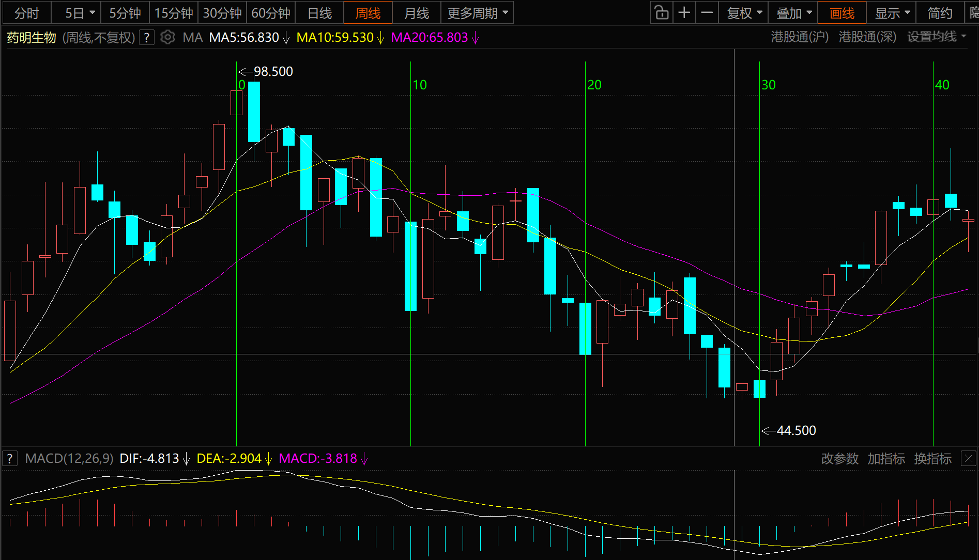Click the (周线,不复权) period label
The height and width of the screenshot is (560, 979).
point(99,38)
